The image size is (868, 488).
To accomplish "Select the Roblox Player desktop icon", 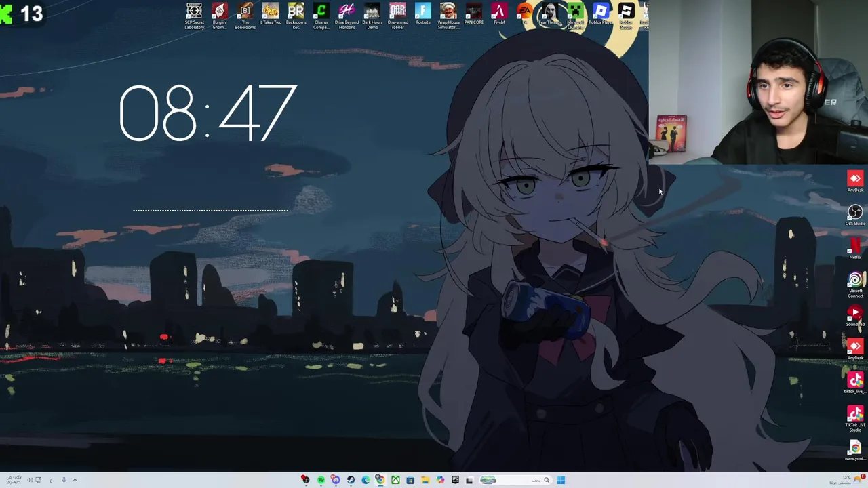I will (x=600, y=15).
